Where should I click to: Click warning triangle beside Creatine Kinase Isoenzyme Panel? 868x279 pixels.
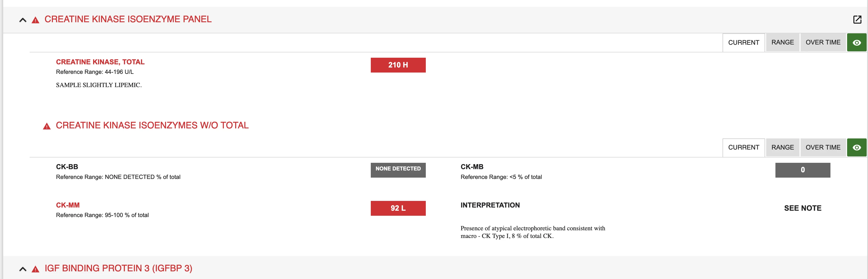35,20
